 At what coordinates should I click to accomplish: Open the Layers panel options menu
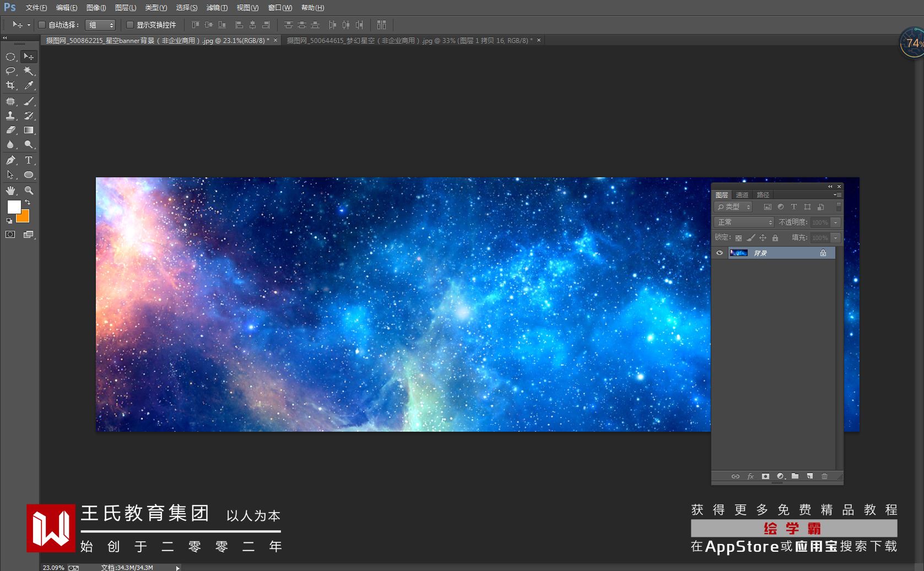pyautogui.click(x=837, y=195)
